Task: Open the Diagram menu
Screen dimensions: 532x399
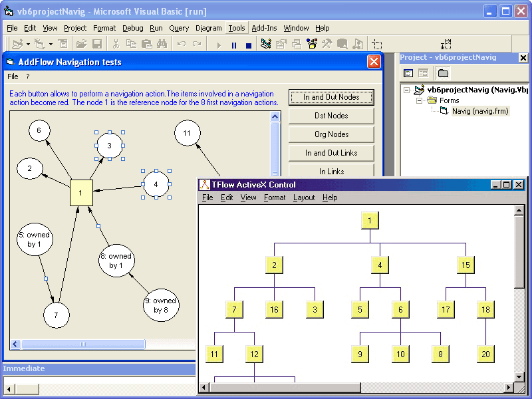Action: tap(208, 28)
